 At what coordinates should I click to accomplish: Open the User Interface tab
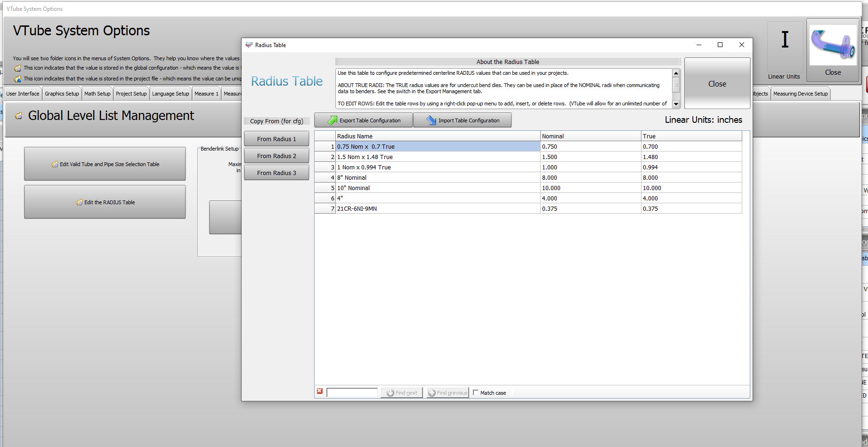23,94
